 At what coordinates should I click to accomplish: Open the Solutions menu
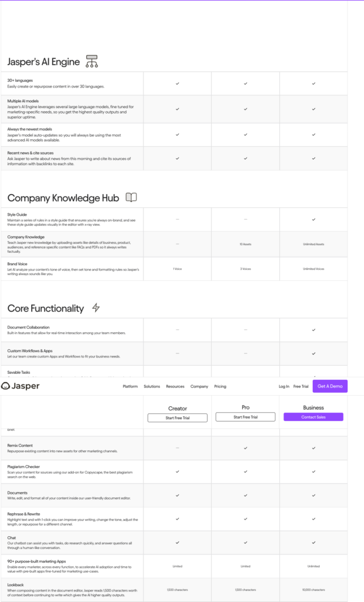click(x=152, y=386)
